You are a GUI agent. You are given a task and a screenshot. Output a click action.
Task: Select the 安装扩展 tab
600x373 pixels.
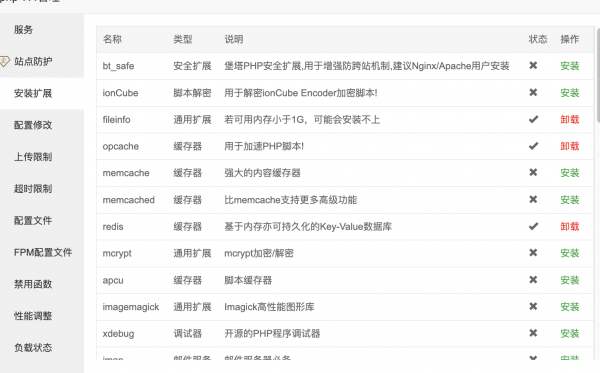(33, 93)
